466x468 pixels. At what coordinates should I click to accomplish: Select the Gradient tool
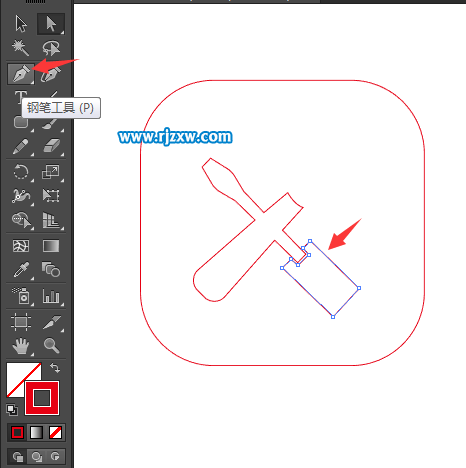click(51, 246)
